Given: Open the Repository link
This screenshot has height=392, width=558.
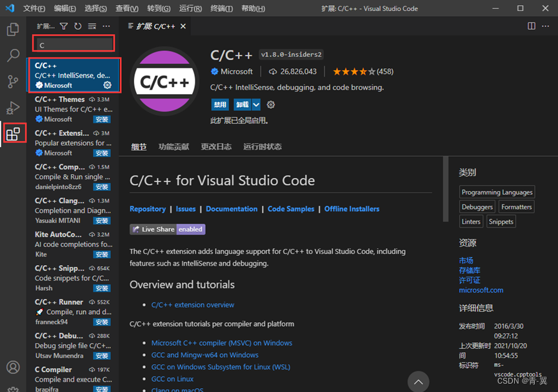Looking at the screenshot, I should (148, 209).
